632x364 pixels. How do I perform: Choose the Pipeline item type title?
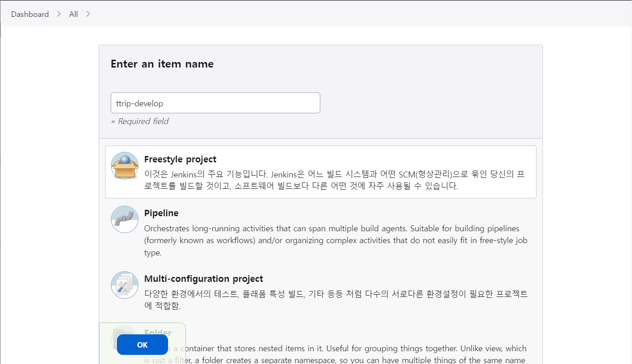(161, 213)
